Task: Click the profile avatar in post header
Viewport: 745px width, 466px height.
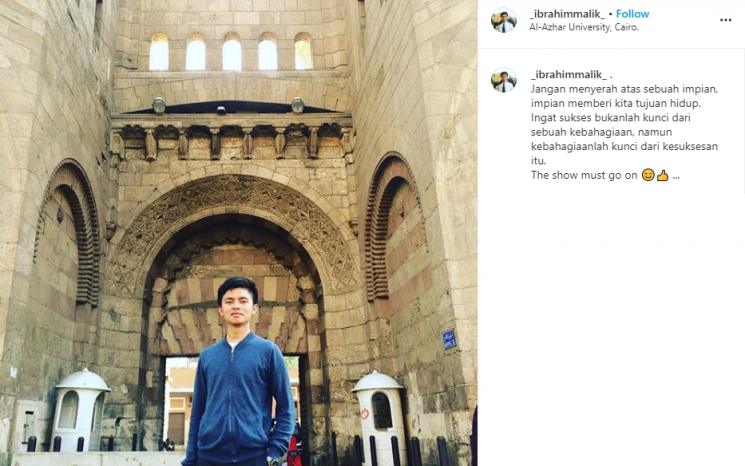Action: tap(504, 20)
